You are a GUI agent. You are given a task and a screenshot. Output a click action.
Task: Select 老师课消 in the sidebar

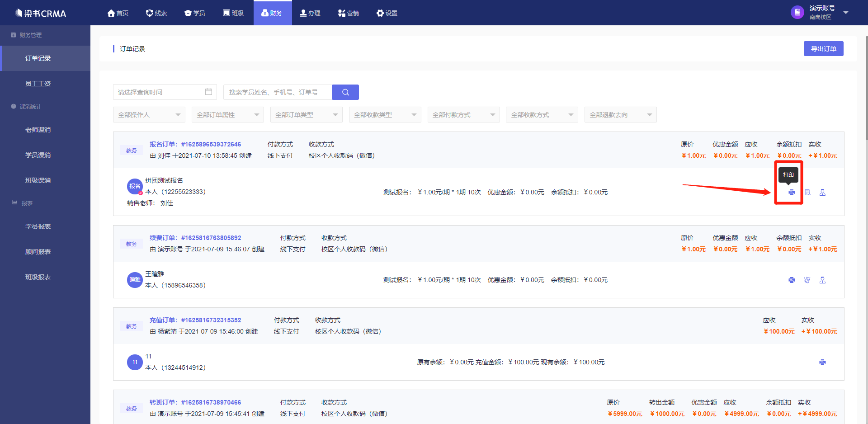click(x=45, y=130)
